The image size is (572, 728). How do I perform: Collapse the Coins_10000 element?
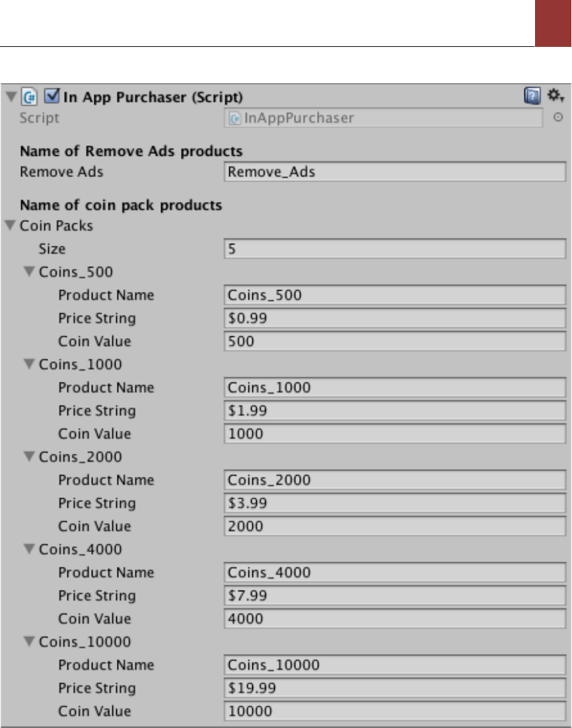pos(29,642)
